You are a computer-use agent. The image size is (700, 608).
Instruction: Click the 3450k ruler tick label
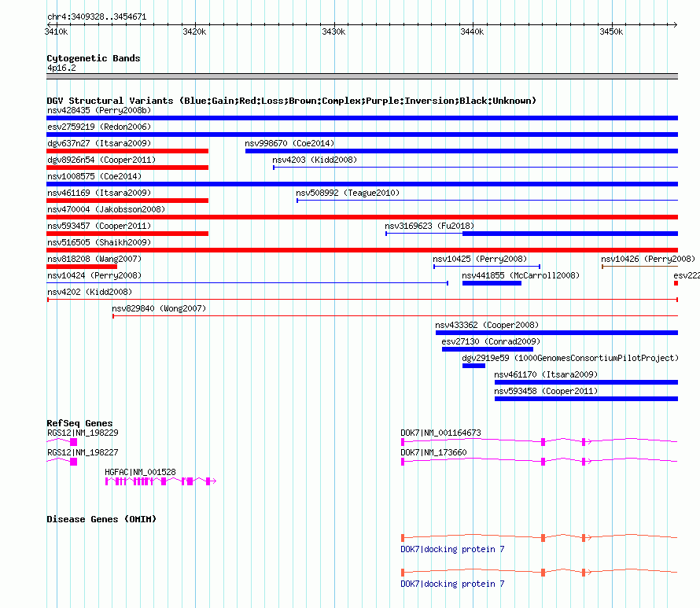pyautogui.click(x=611, y=31)
